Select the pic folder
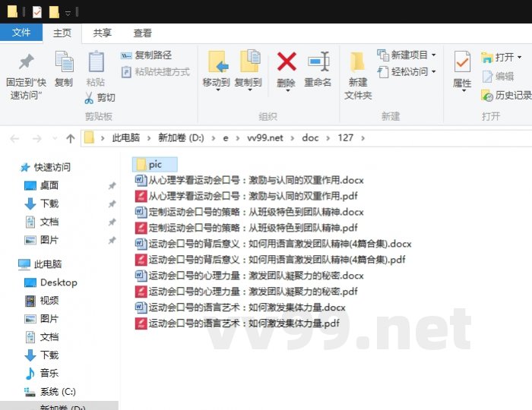 pos(155,164)
